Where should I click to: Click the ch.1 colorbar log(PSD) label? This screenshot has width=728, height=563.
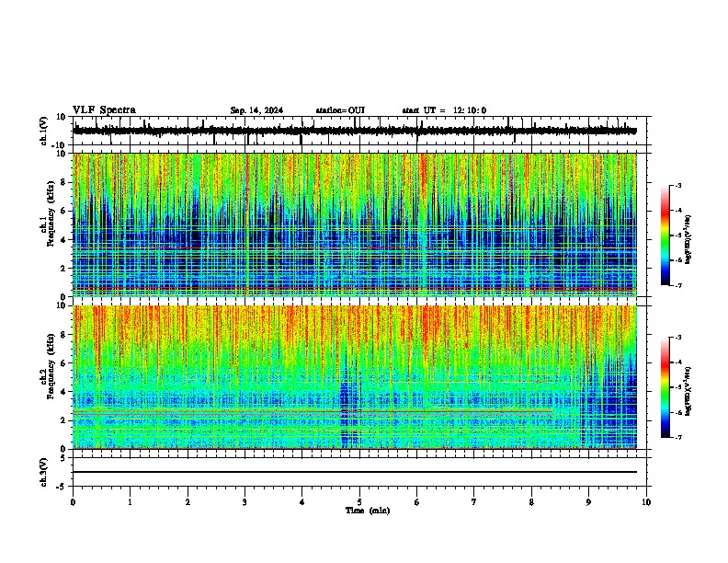pyautogui.click(x=688, y=239)
